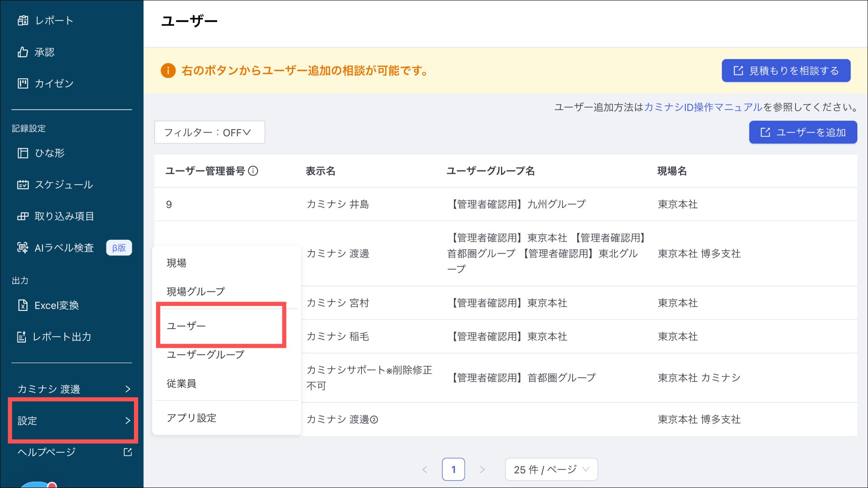Choose アプリ設定 in settings popup
This screenshot has height=488, width=868.
click(x=192, y=418)
